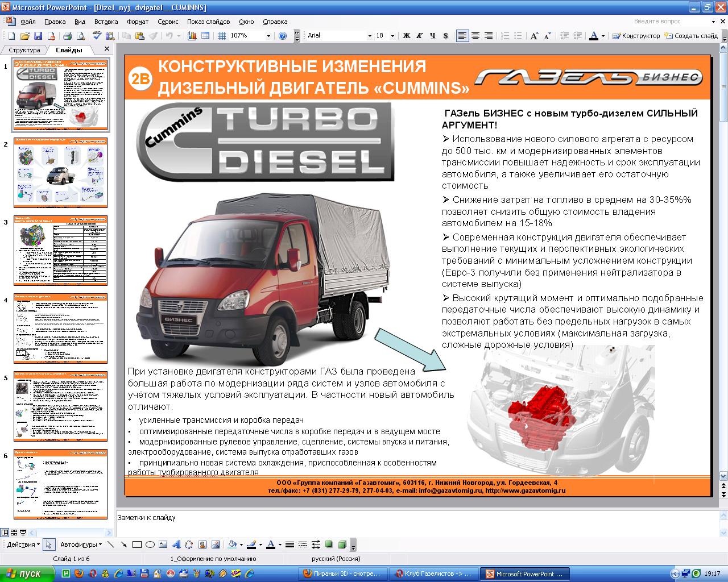The image size is (728, 582).
Task: Expand fill color dropdown arrow
Action: (x=241, y=544)
